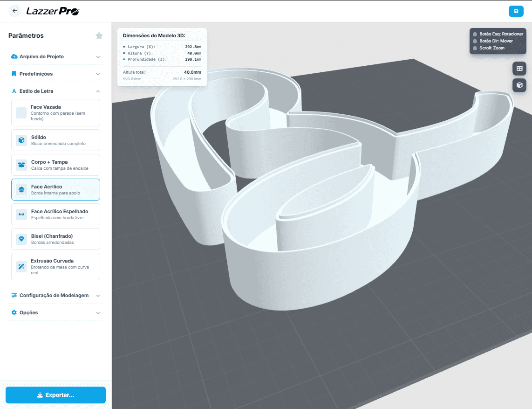Expand the Arquivo do Projeto section
The width and height of the screenshot is (532, 409).
click(x=55, y=56)
